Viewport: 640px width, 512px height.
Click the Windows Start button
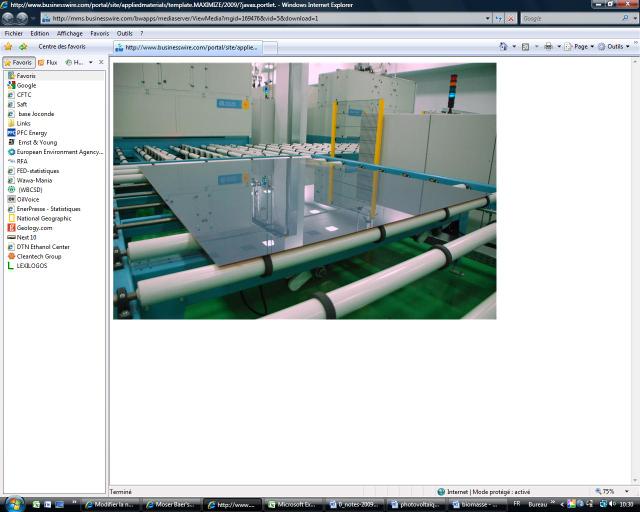(x=14, y=503)
